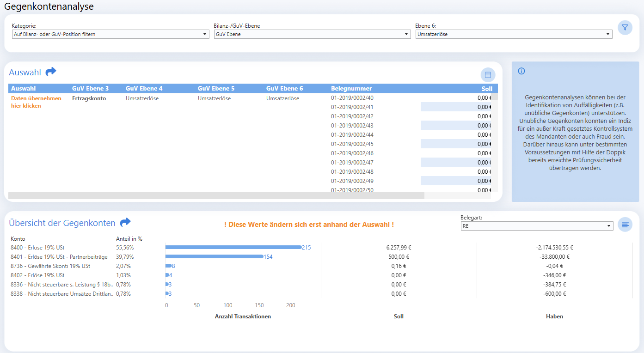The image size is (644, 353).
Task: Click Haben value -384,75 €
Action: click(555, 285)
